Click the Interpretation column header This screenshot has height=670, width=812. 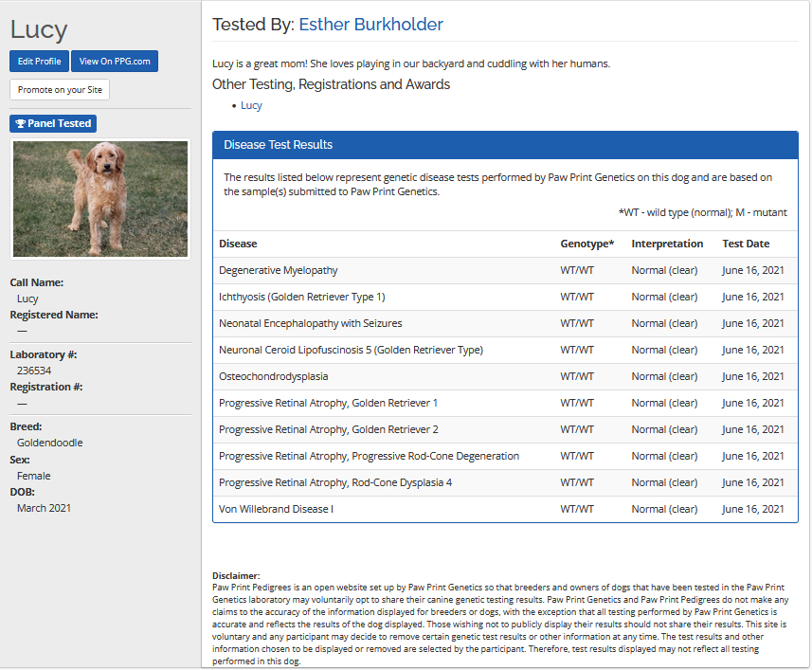667,244
